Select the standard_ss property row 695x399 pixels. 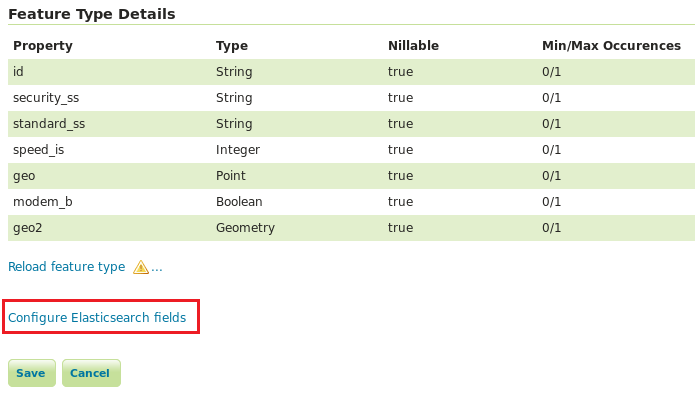(351, 124)
